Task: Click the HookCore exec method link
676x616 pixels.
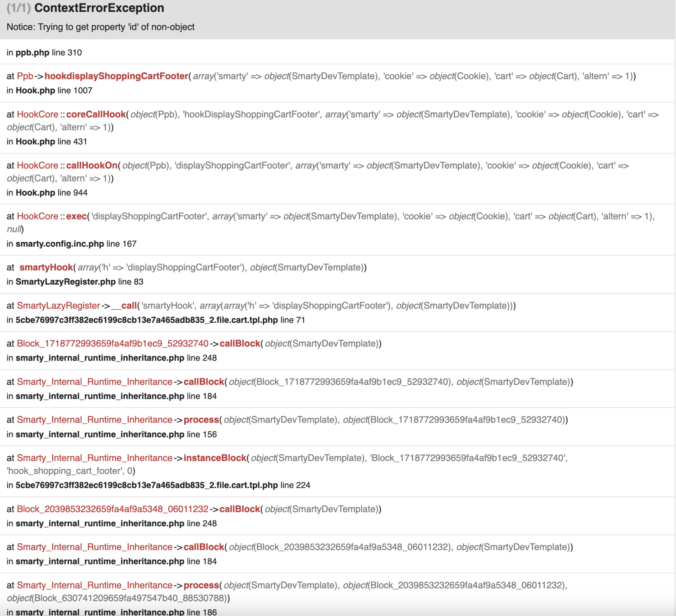Action: 76,216
